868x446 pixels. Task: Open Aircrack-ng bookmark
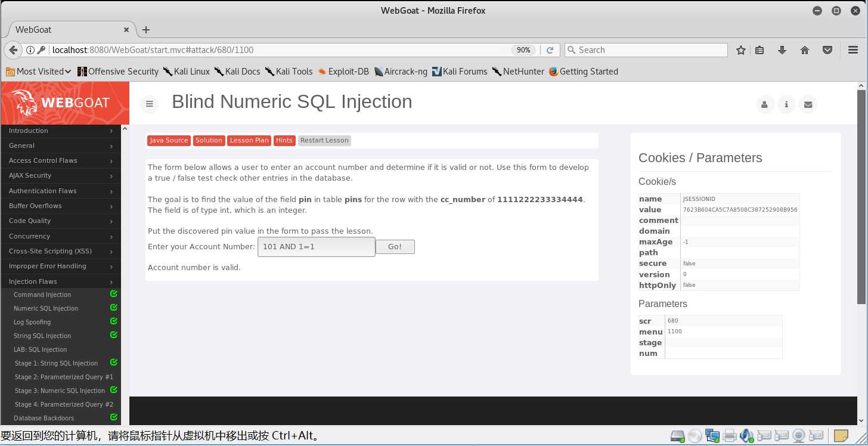(400, 72)
